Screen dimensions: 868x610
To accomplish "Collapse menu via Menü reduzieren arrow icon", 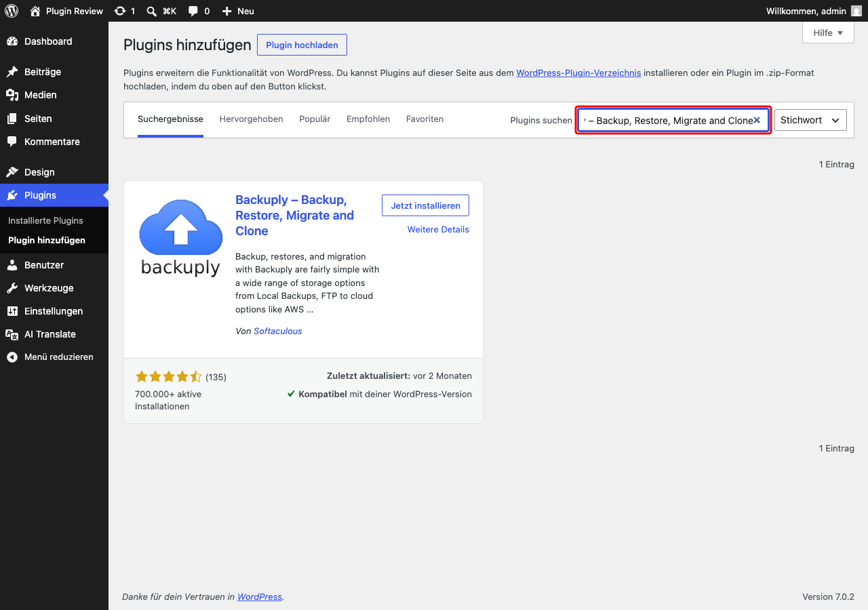I will pos(12,357).
